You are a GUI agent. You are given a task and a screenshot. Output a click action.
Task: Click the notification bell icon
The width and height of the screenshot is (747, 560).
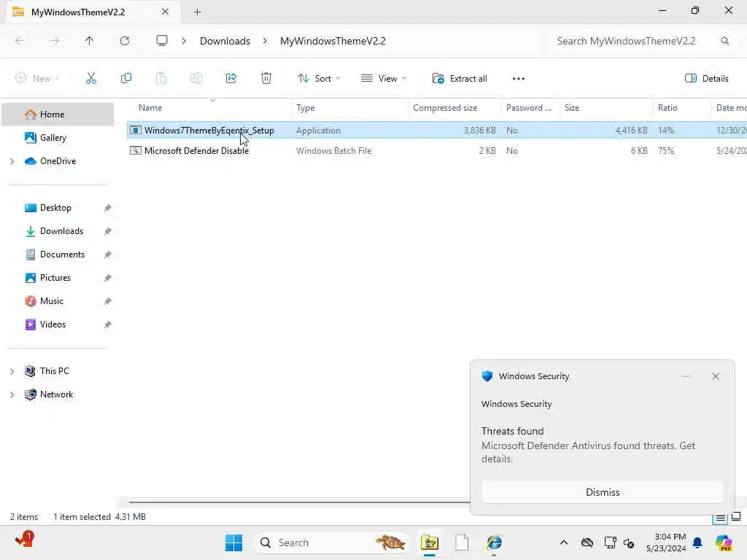[697, 542]
